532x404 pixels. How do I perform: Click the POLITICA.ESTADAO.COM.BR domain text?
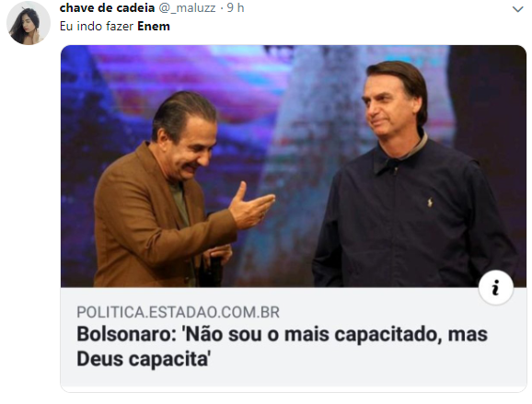pos(179,312)
